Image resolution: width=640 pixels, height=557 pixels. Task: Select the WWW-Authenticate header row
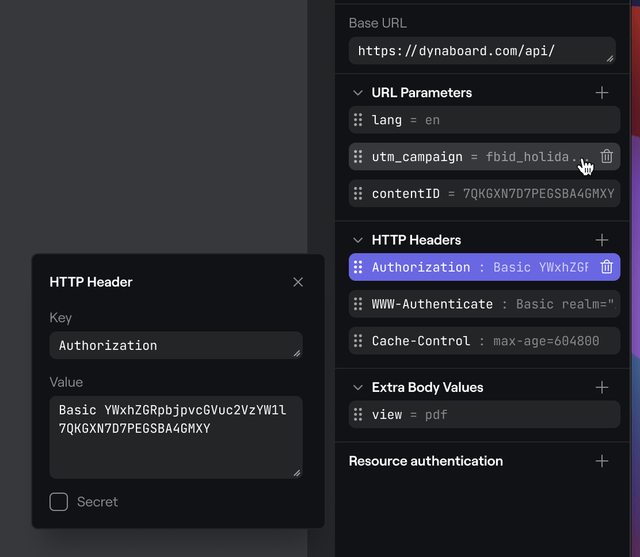coord(492,304)
